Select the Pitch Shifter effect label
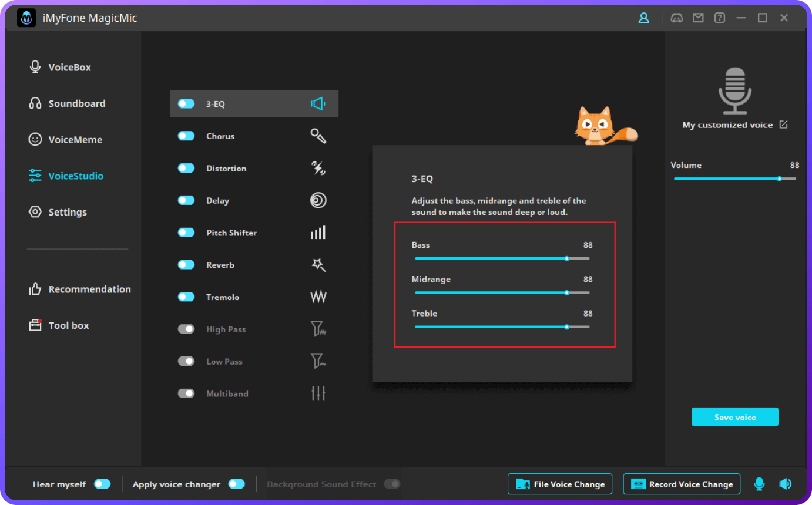This screenshot has height=505, width=812. (x=231, y=233)
